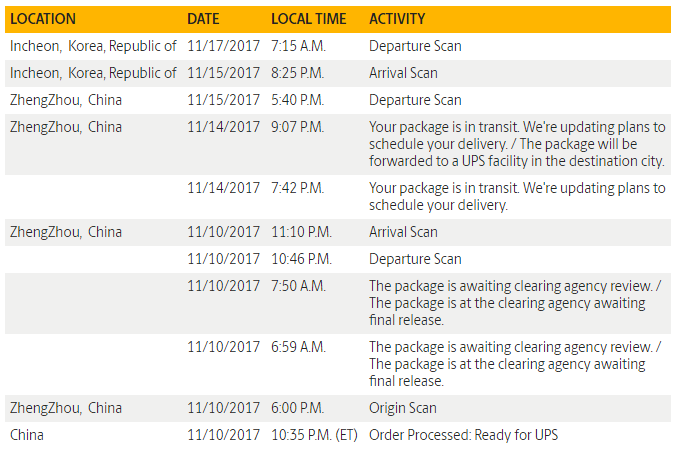Click the 7:42 P.M. in-transit message
The width and height of the screenshot is (679, 465).
[x=516, y=197]
